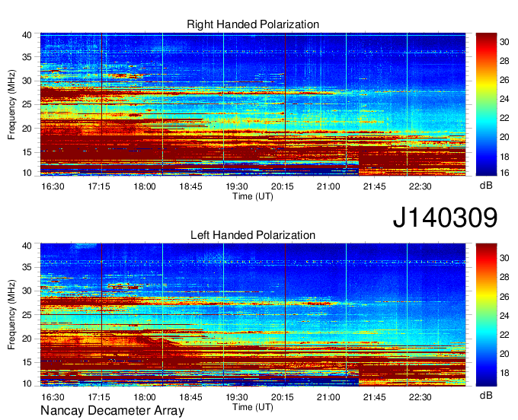Pick the 17:15 time tick on the lower plot

click(x=99, y=397)
